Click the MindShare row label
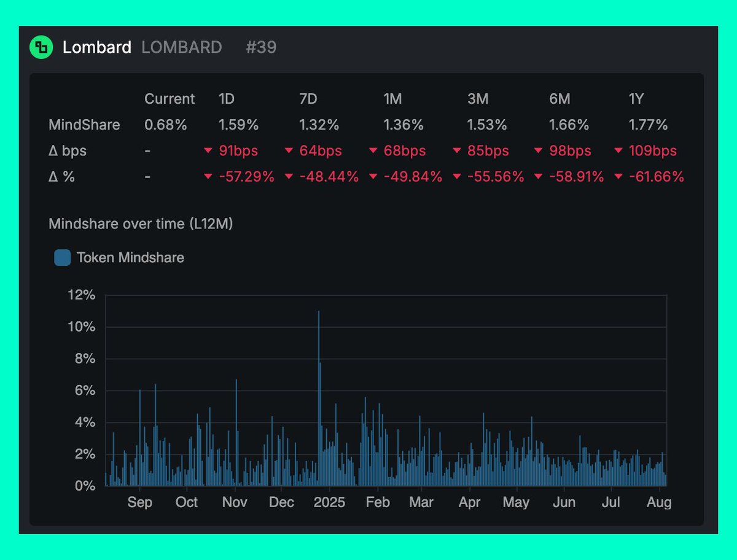 click(84, 125)
